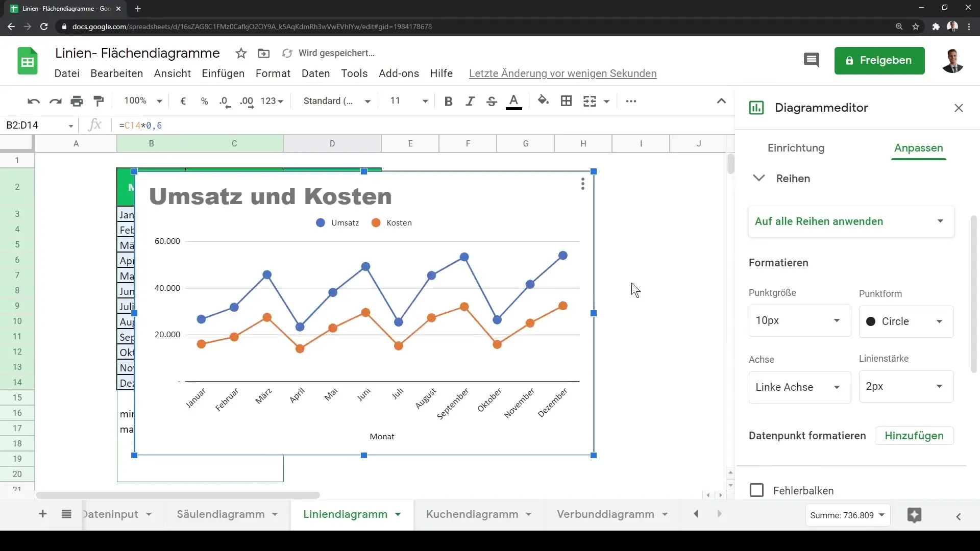Star the document Linien- Flächendiagramme
The width and height of the screenshot is (980, 551).
[241, 53]
